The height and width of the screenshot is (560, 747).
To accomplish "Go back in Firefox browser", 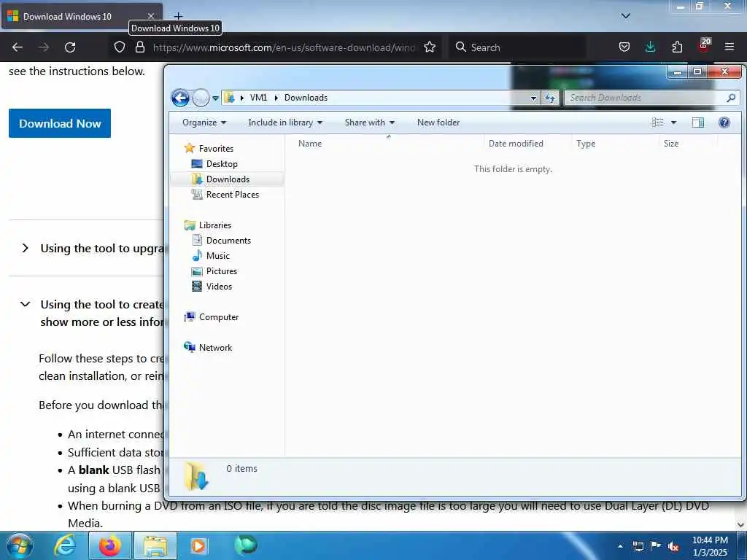I will [18, 47].
